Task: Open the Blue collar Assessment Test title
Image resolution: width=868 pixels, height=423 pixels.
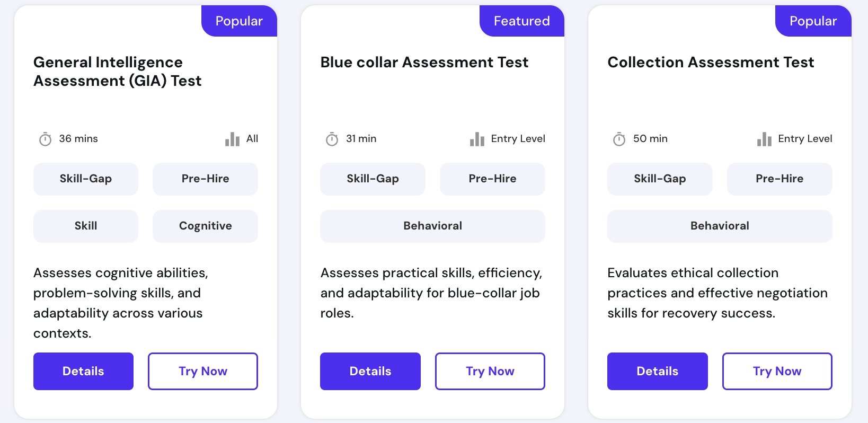Action: pos(424,63)
